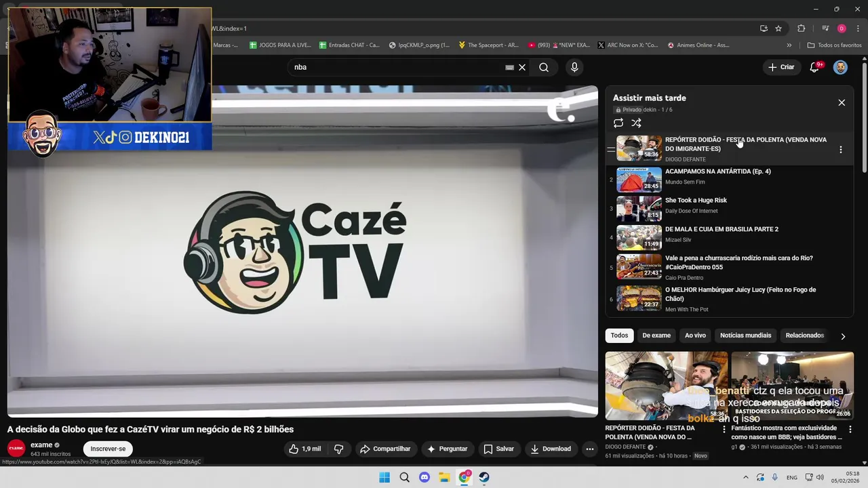Screen dimensions: 868x488
Task: Clear the search text with the X icon
Action: tap(522, 67)
